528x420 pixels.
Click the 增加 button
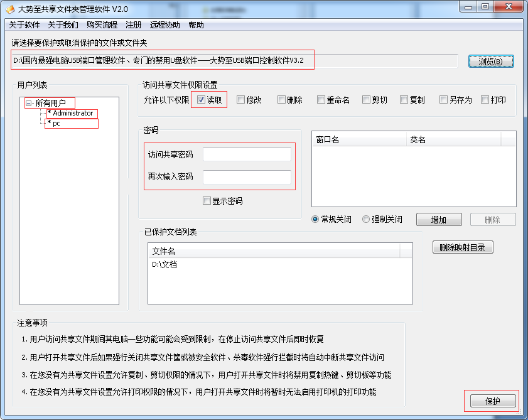point(439,220)
